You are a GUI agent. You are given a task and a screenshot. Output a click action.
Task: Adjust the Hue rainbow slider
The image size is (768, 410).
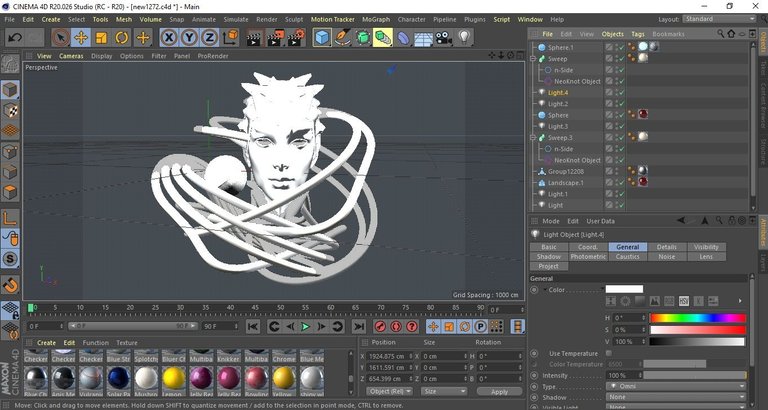click(697, 318)
